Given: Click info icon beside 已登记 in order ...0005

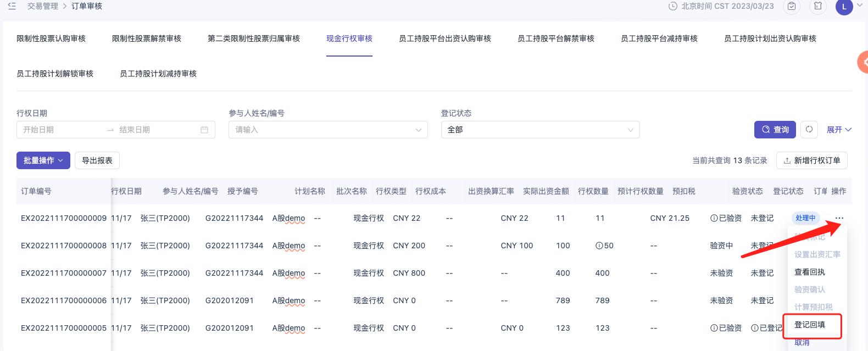Looking at the screenshot, I should [x=755, y=328].
